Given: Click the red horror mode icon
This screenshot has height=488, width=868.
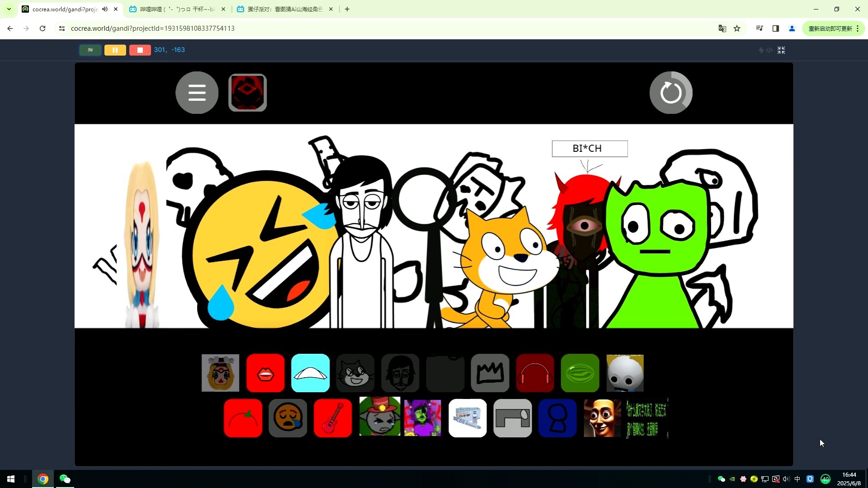Looking at the screenshot, I should pos(247,93).
